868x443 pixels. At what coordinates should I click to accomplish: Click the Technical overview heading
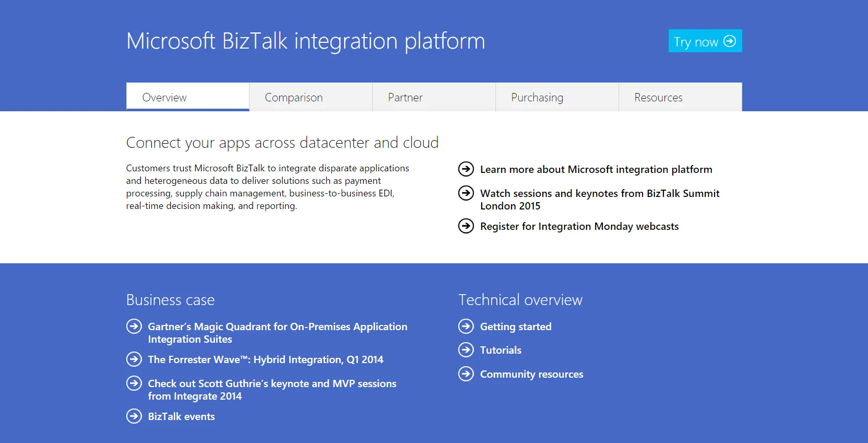coord(520,300)
